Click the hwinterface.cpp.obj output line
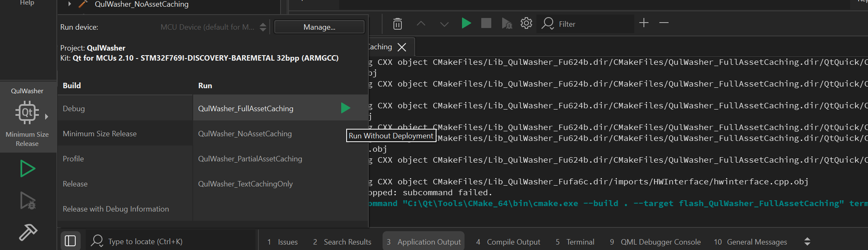868x250 pixels. point(588,181)
